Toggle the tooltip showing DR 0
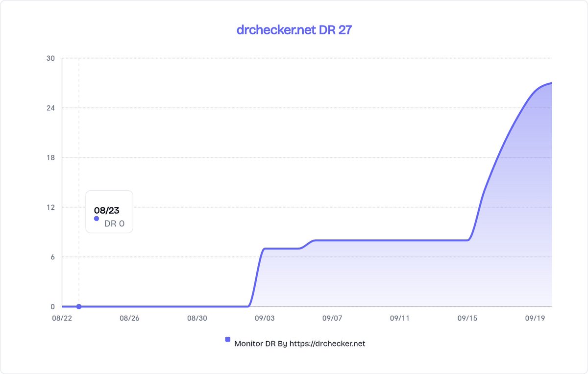The image size is (588, 374). point(109,212)
